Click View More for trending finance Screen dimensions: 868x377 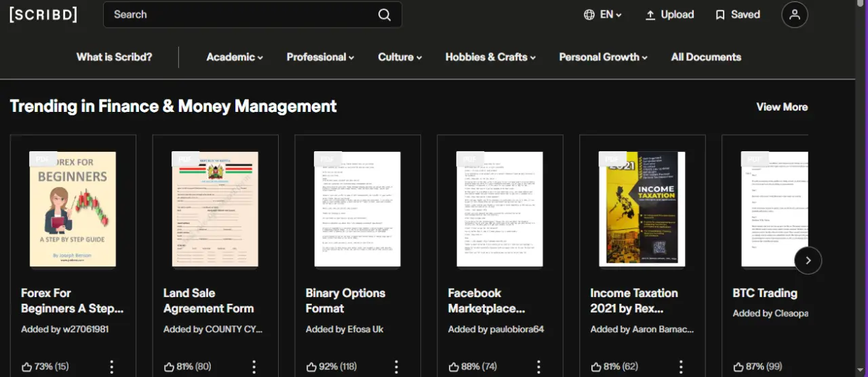[782, 107]
